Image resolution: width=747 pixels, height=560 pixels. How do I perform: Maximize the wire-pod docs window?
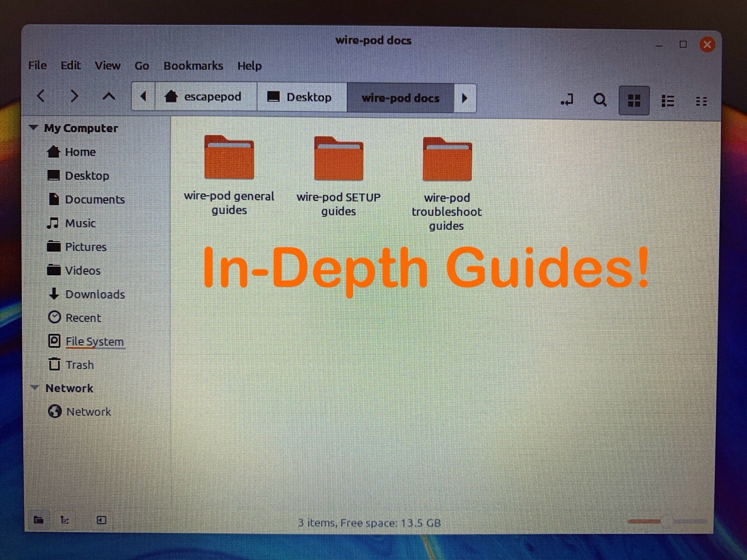[x=683, y=44]
